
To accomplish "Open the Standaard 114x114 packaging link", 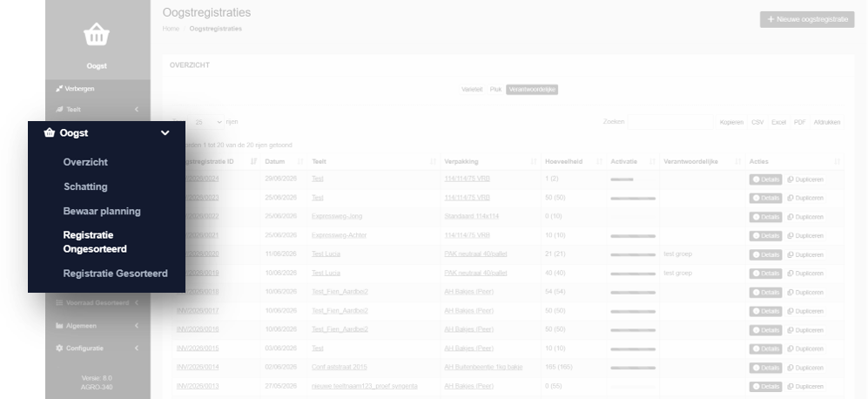I will point(471,216).
